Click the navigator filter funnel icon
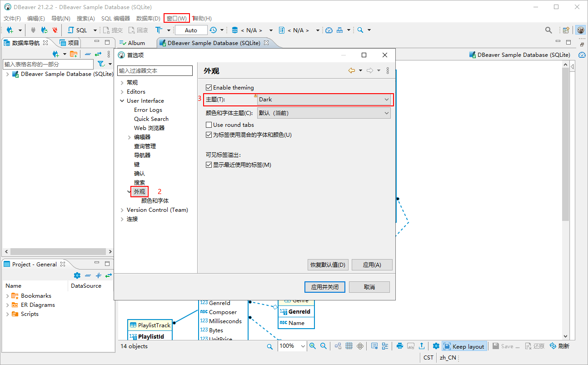This screenshot has height=365, width=588. [101, 64]
